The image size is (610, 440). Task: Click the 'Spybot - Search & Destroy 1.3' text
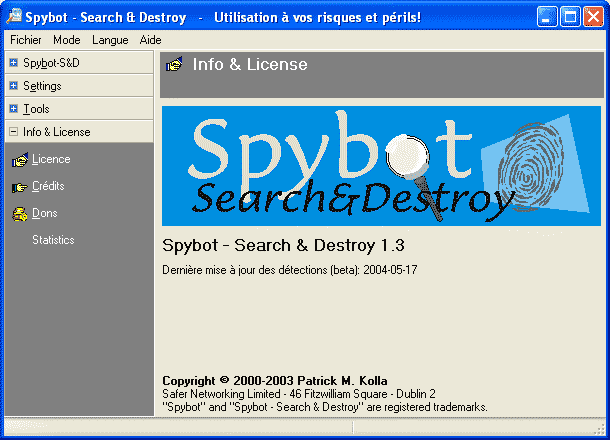point(283,245)
